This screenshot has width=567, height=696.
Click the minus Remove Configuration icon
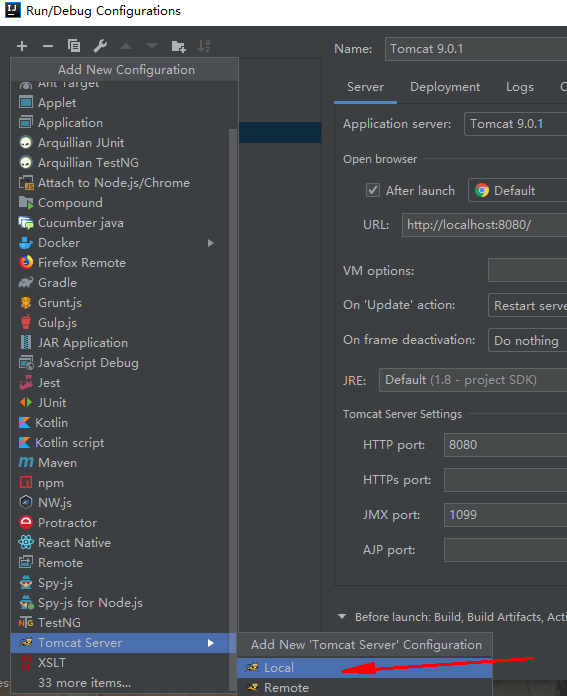coord(48,46)
